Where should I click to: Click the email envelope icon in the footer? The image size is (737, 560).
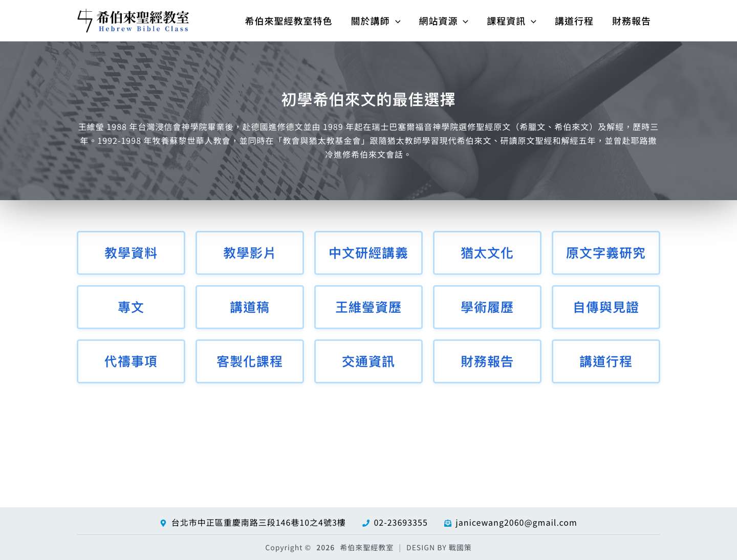[x=448, y=523]
